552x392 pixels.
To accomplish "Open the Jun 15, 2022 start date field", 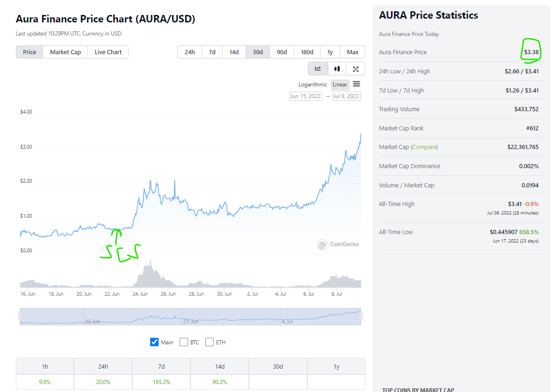I will pyautogui.click(x=306, y=96).
